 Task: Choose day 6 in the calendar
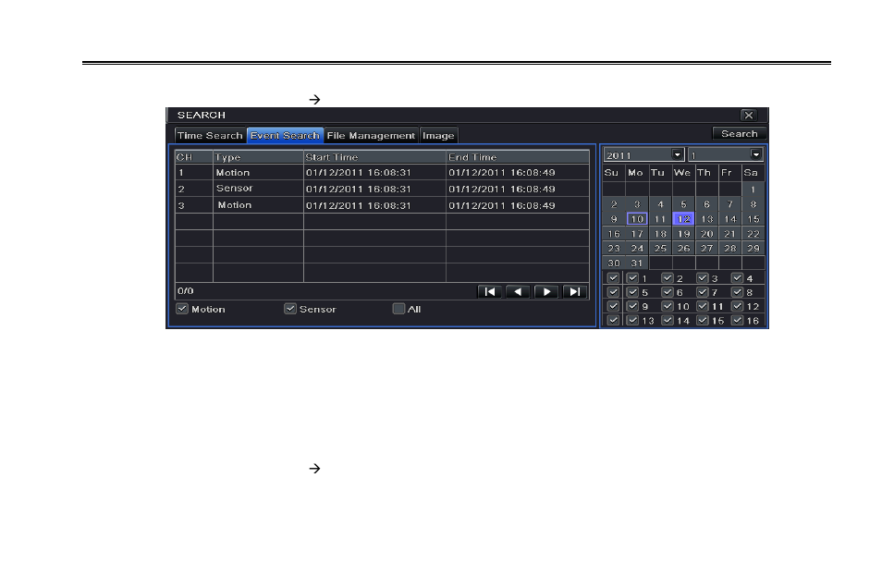[706, 204]
